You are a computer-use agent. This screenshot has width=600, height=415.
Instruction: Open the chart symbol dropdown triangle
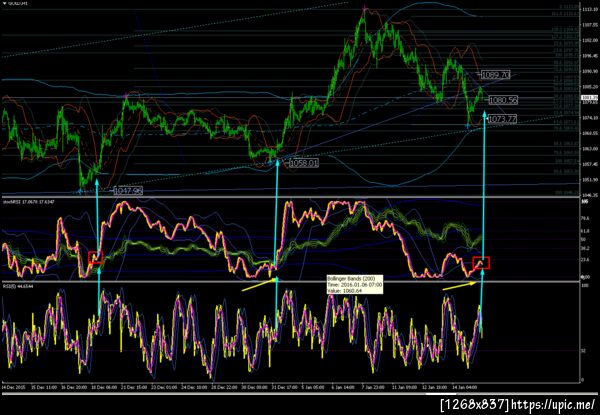[3, 3]
